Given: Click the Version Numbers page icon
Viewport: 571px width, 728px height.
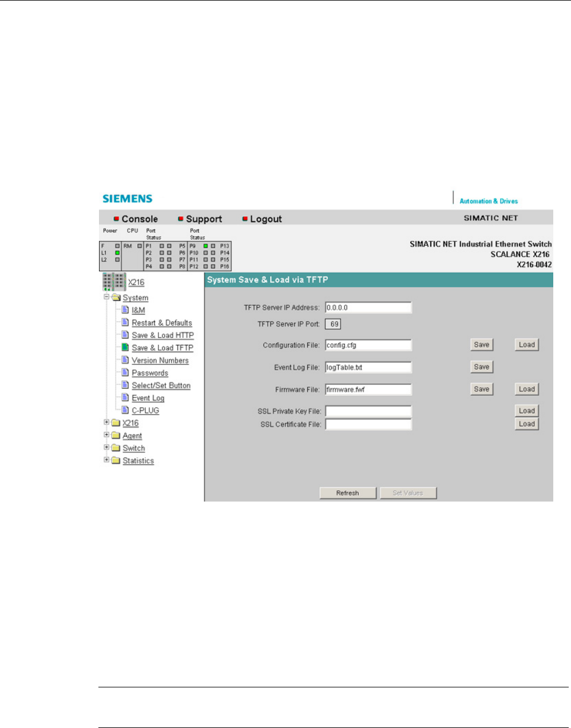Looking at the screenshot, I should 125,360.
